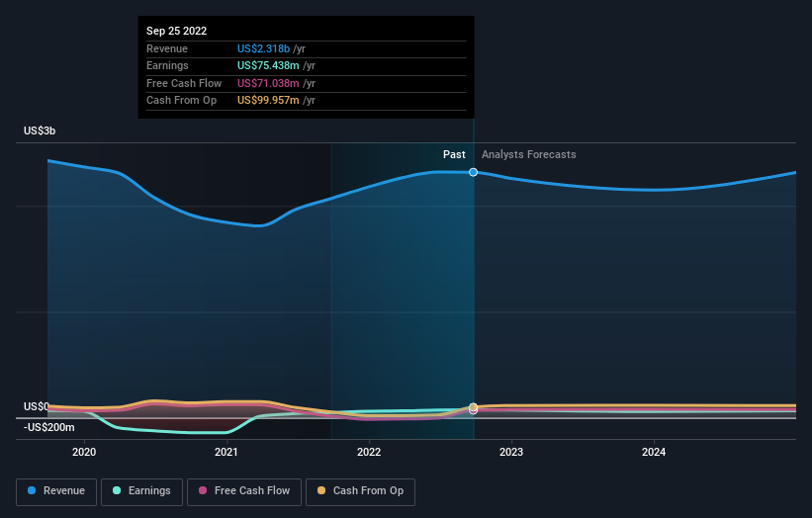Click the Revenue row label in tooltip

167,48
